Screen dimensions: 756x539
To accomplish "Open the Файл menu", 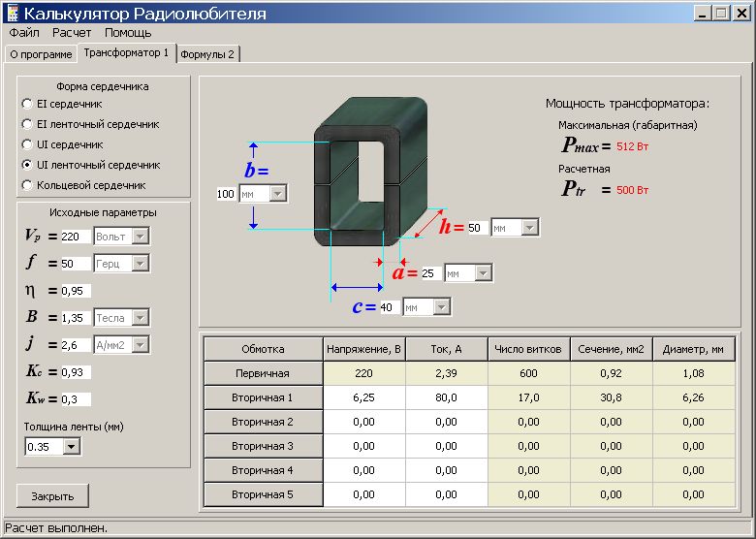I will [x=24, y=33].
